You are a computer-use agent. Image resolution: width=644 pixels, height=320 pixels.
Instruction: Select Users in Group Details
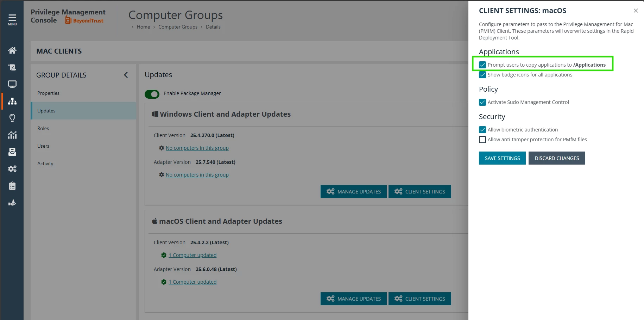pyautogui.click(x=83, y=146)
